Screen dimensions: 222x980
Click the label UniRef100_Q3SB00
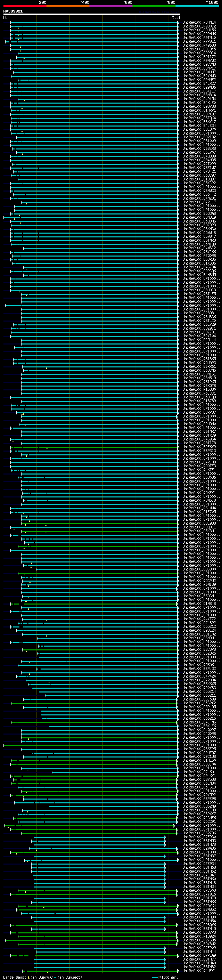point(199,569)
